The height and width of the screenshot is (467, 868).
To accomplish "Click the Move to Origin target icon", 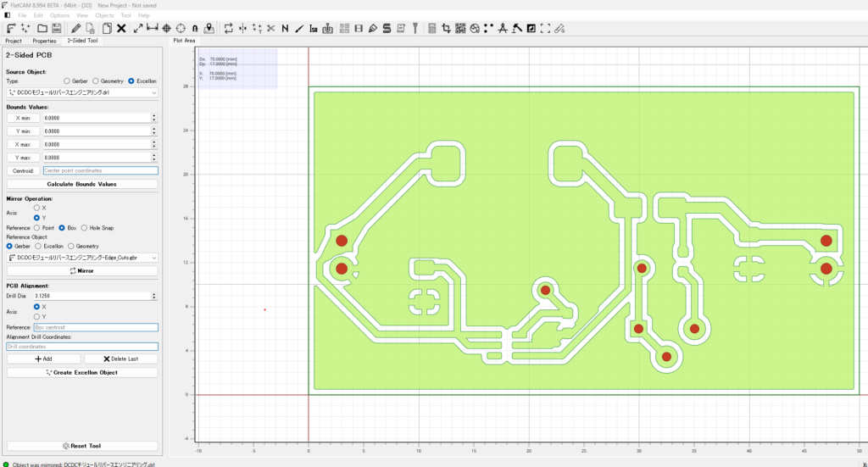I will (181, 28).
